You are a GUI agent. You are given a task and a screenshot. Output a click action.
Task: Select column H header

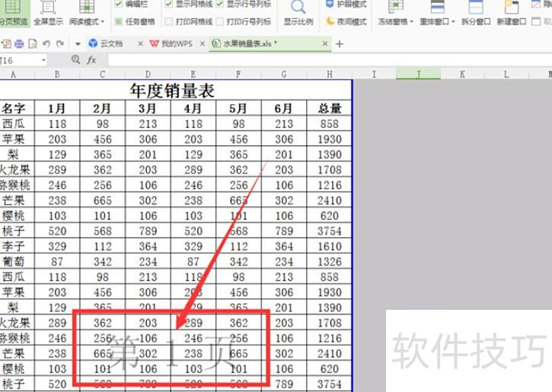pyautogui.click(x=330, y=74)
